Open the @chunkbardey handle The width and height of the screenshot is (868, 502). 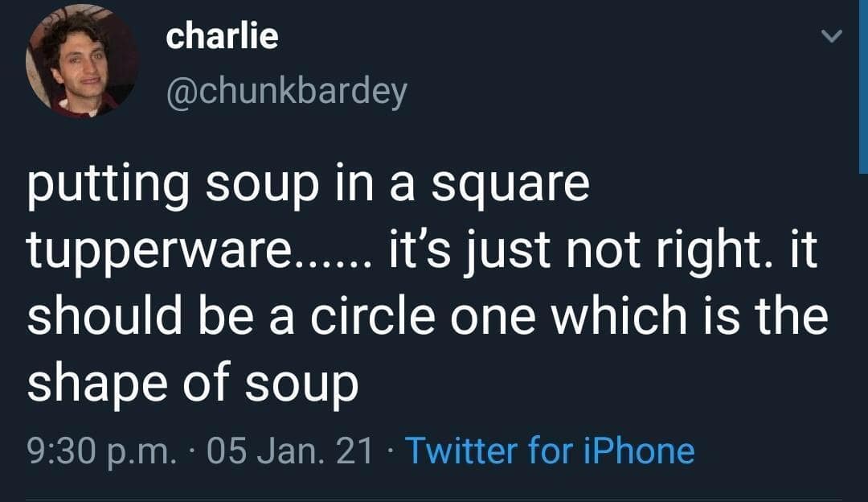[x=286, y=93]
